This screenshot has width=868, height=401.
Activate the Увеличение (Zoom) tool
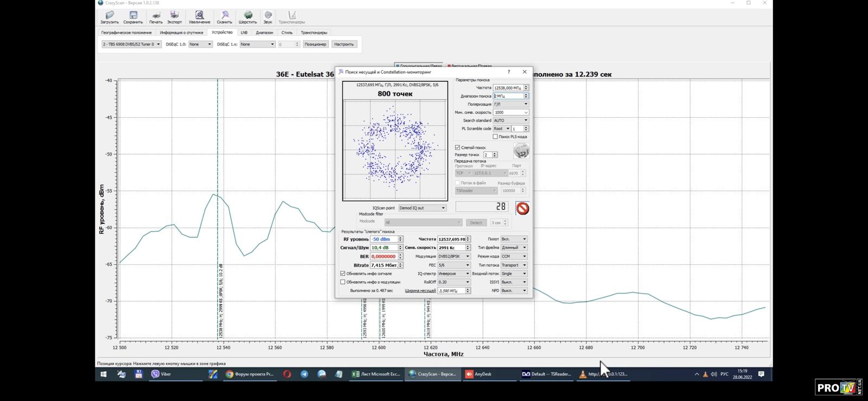(199, 17)
